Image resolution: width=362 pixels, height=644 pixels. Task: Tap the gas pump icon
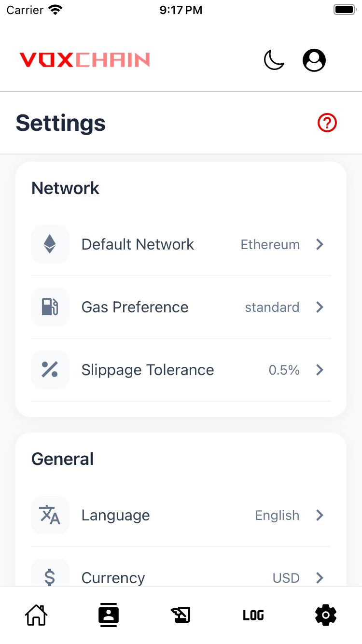pos(50,307)
